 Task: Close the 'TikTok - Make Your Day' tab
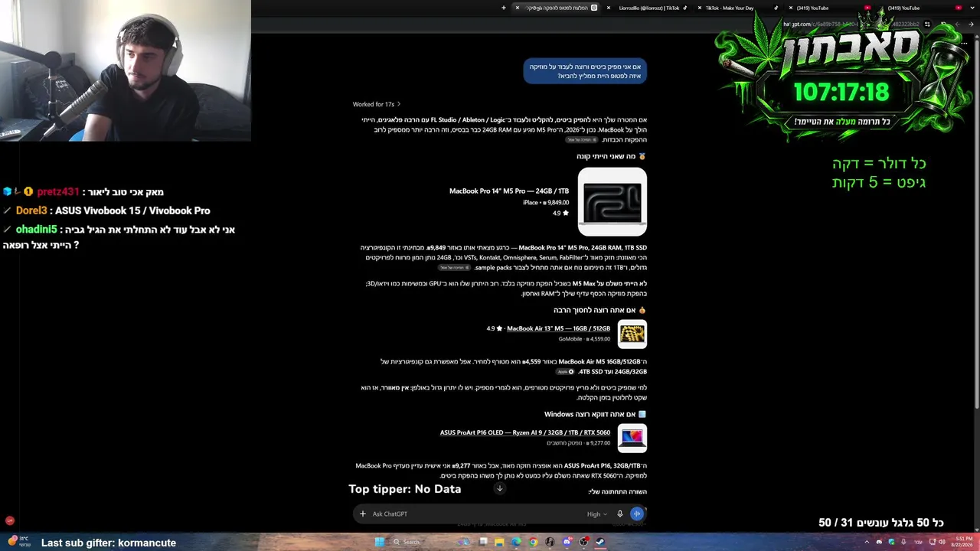701,8
